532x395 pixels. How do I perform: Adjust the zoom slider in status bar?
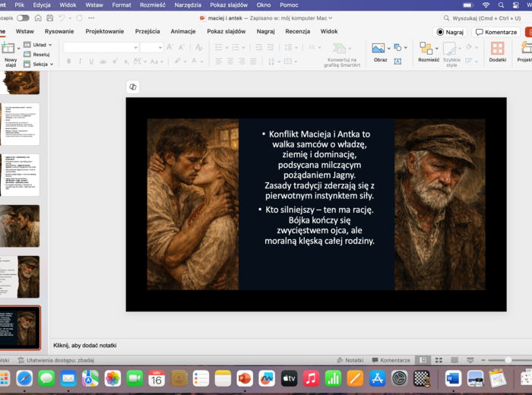pos(508,360)
